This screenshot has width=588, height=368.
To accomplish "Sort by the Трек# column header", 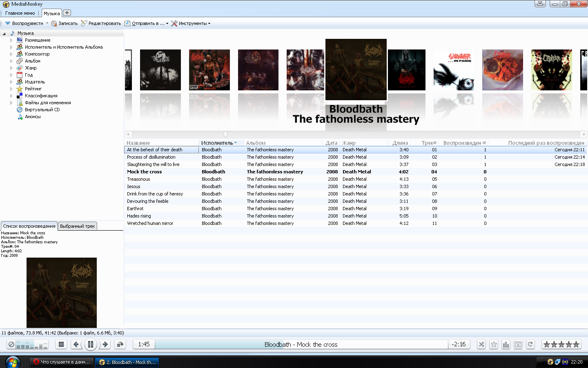I will [425, 143].
